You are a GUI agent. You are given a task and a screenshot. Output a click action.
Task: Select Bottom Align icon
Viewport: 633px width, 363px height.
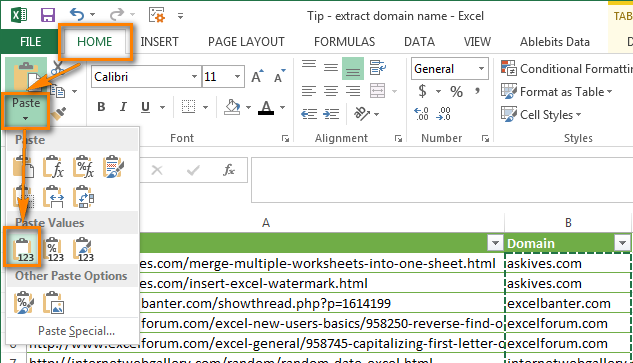coord(353,68)
